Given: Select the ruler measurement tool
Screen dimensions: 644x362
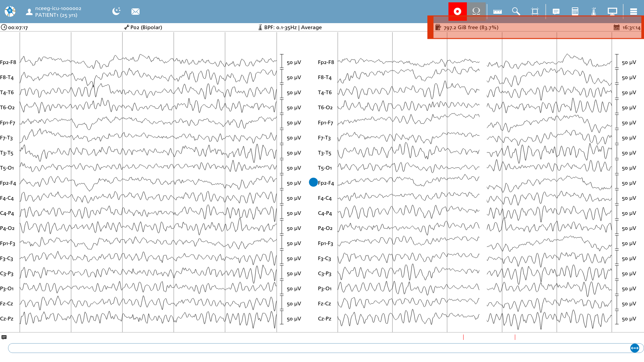Looking at the screenshot, I should pos(497,11).
